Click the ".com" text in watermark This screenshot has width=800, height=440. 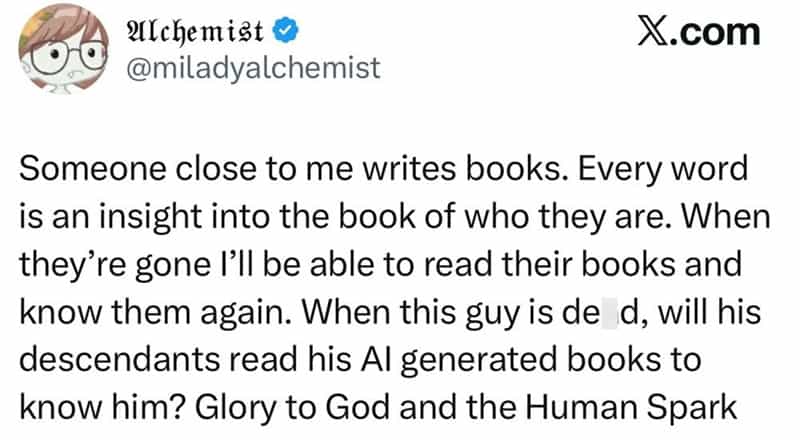[x=718, y=33]
